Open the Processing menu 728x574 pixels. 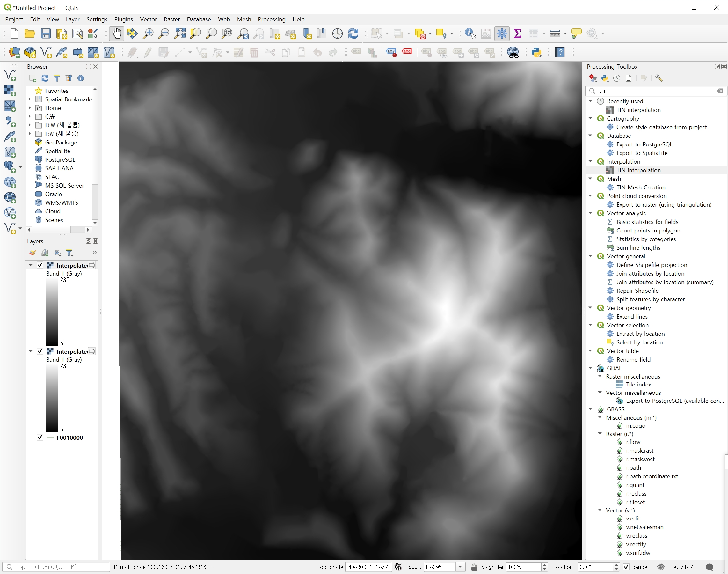[x=272, y=19]
